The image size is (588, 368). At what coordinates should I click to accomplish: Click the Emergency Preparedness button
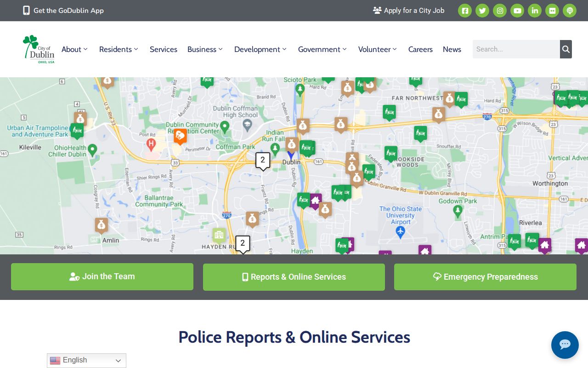coord(485,277)
